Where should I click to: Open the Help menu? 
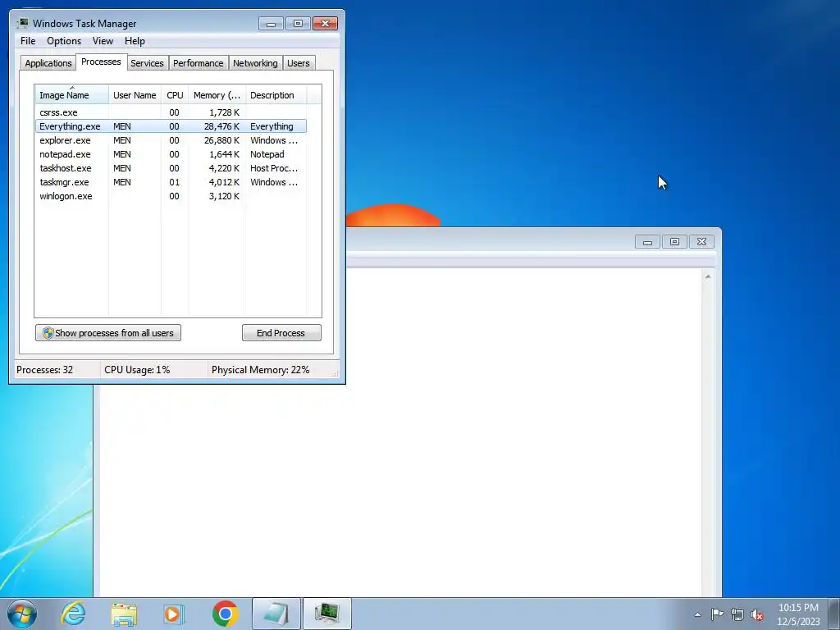135,41
